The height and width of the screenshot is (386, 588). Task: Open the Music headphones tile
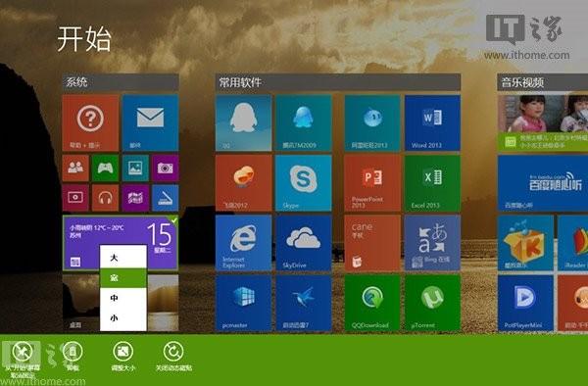pos(106,198)
